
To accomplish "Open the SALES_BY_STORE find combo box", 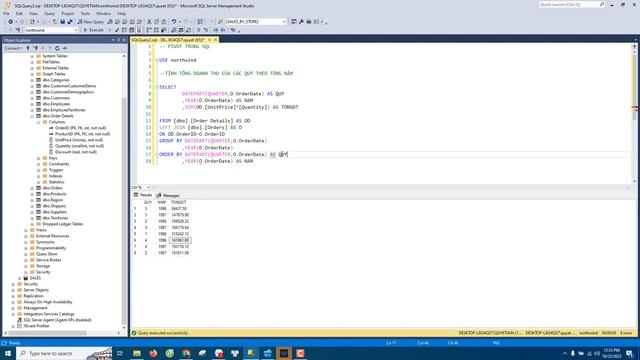I will [255, 22].
